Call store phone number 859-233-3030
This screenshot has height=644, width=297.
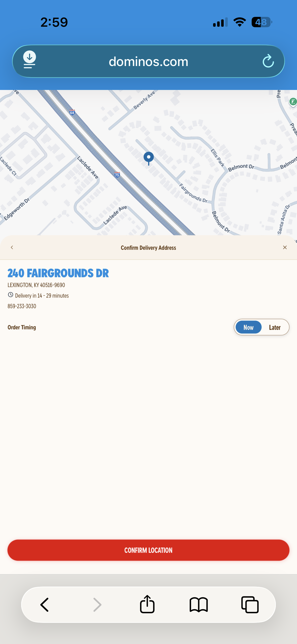[22, 306]
